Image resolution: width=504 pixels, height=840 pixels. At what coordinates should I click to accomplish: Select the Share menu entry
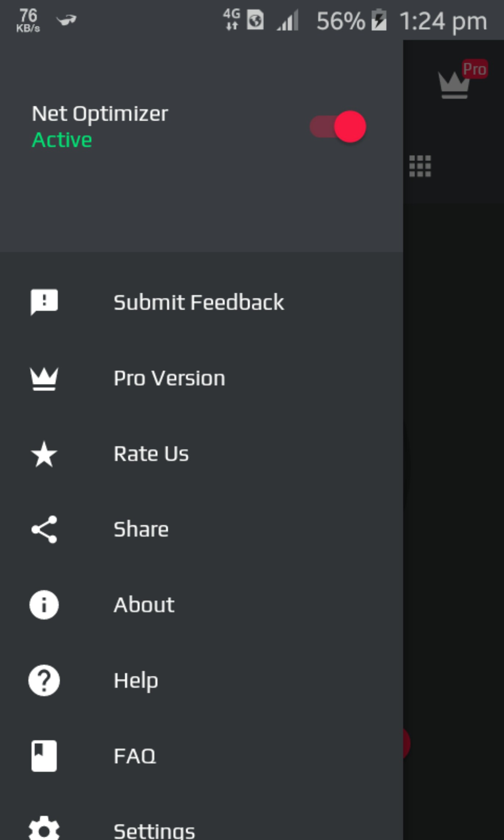click(141, 529)
